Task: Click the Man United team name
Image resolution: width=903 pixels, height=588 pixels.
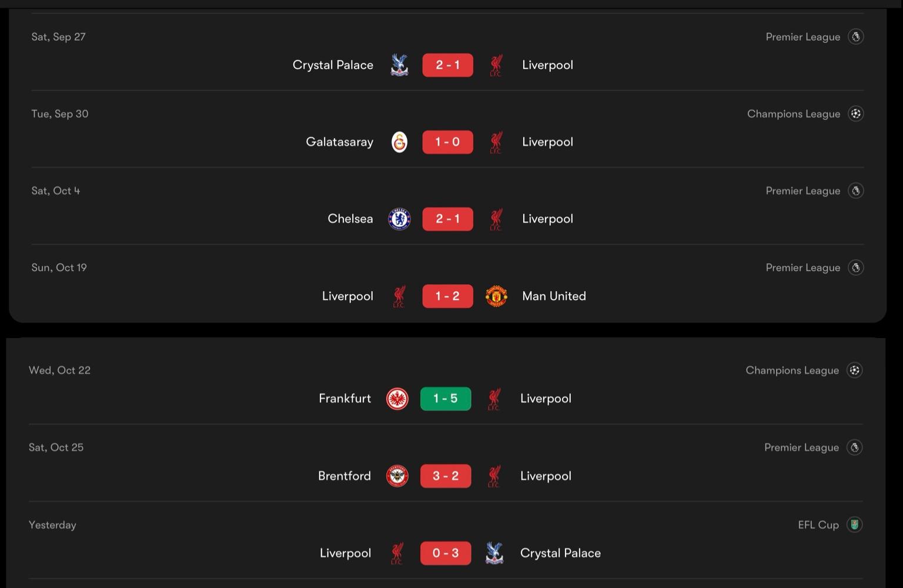Action: click(x=554, y=296)
